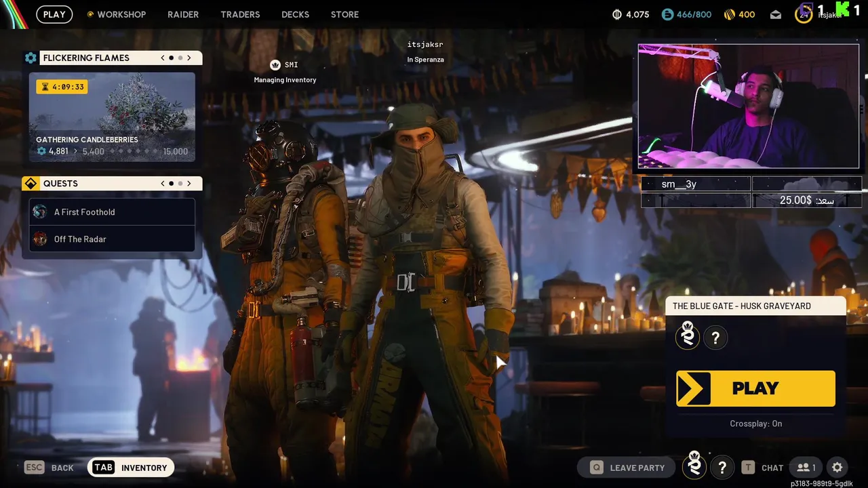Click the Off The Radar quest portrait icon
Viewport: 868px width, 488px height.
(40, 239)
